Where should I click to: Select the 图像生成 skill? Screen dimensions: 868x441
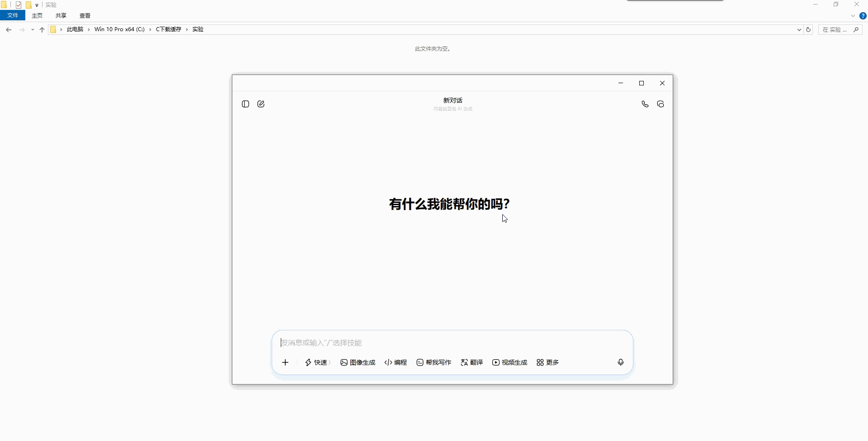click(x=358, y=362)
